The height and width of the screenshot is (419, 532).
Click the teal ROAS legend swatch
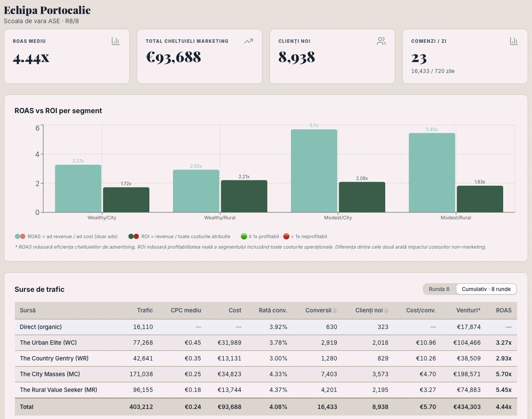[x=17, y=236]
